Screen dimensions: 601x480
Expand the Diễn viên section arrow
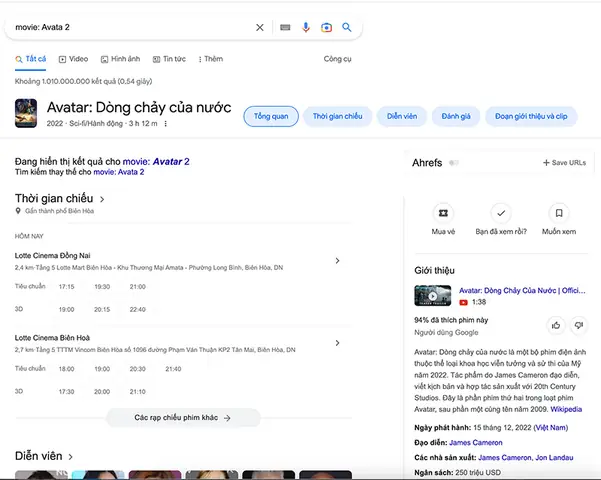(71, 457)
